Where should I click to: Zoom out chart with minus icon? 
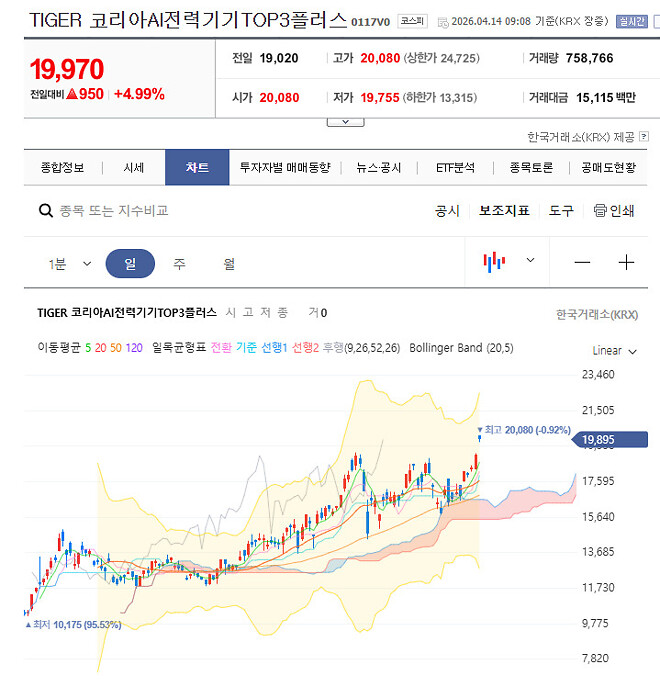[x=582, y=262]
